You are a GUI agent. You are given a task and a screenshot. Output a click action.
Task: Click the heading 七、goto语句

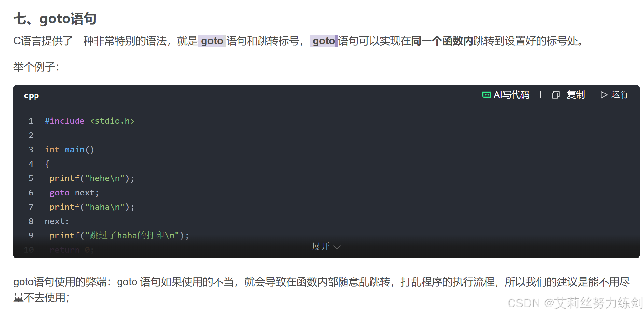(x=55, y=19)
